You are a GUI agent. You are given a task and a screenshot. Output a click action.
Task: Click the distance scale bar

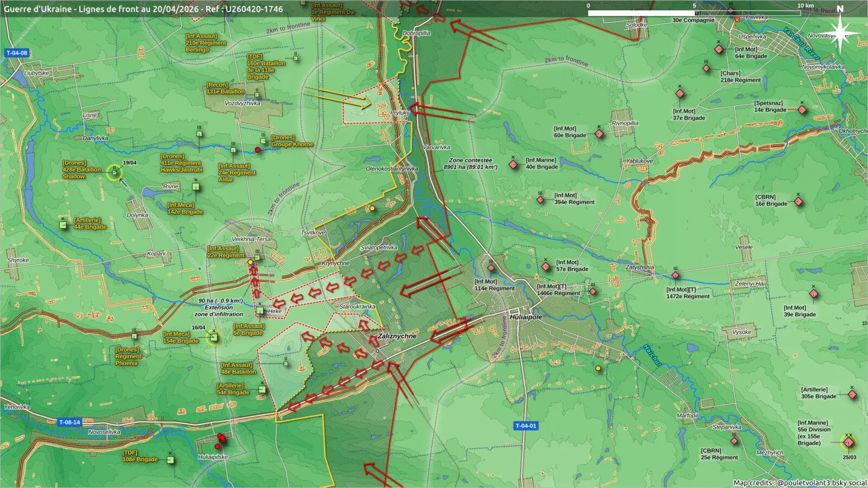[x=694, y=13]
